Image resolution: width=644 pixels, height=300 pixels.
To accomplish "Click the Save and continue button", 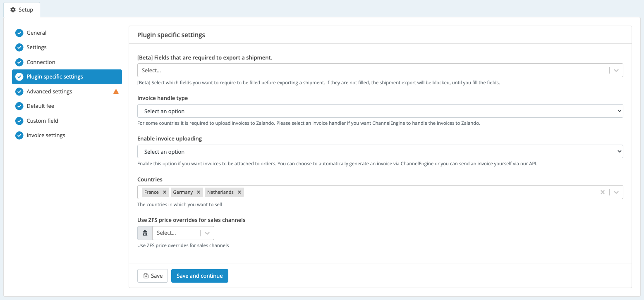I will (x=200, y=276).
